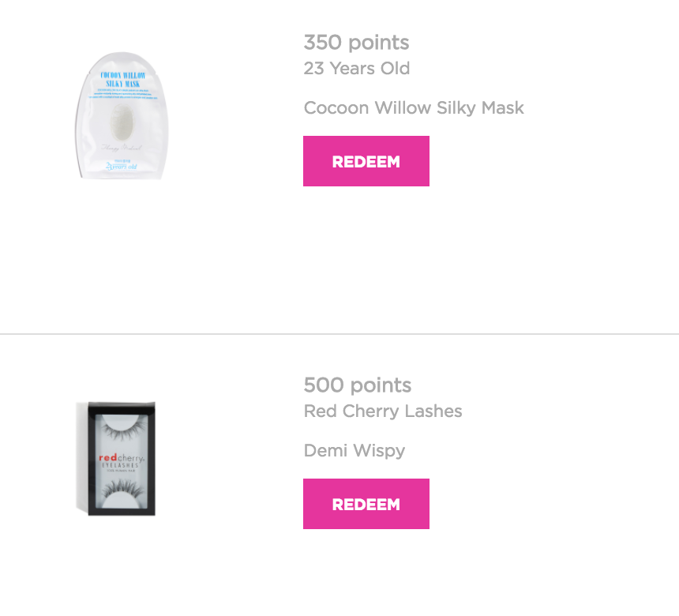Click the 350 points label

click(356, 42)
